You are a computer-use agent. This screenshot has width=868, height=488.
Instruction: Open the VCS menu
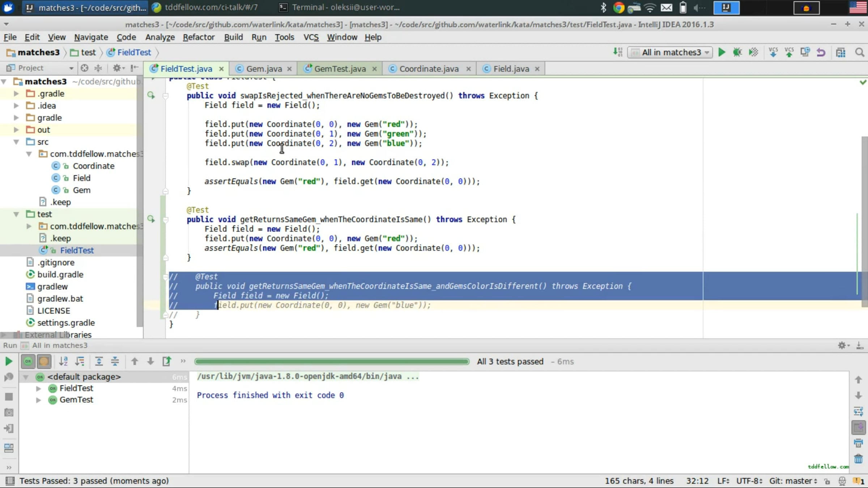311,37
